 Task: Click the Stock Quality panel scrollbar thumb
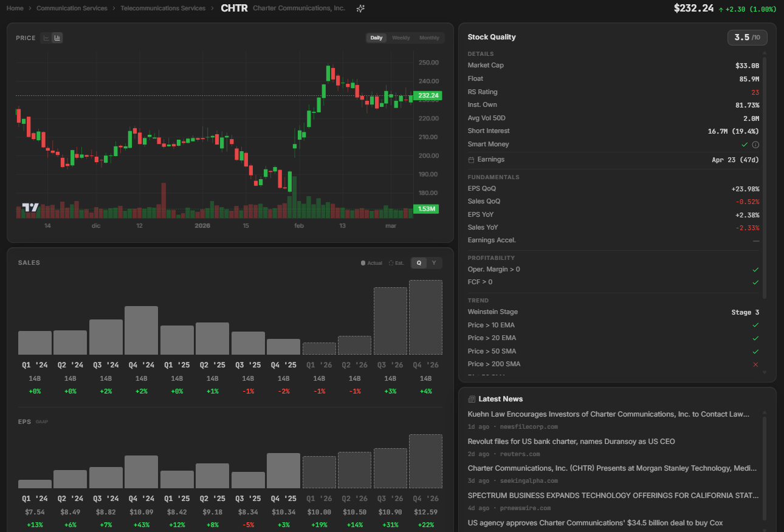[x=765, y=177]
